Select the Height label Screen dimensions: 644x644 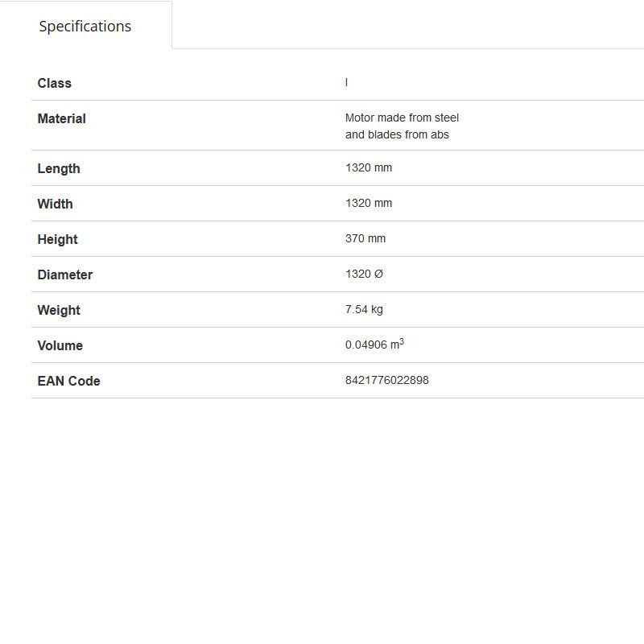point(57,239)
